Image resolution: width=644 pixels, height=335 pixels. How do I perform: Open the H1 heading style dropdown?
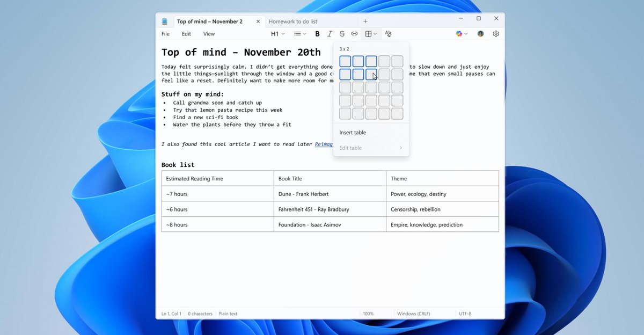click(277, 33)
